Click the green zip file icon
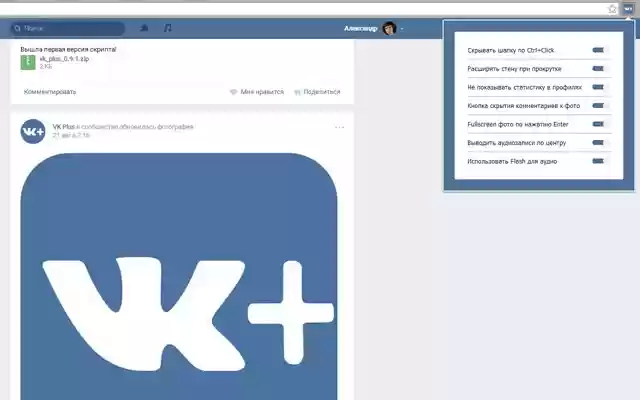The width and height of the screenshot is (640, 400). [x=28, y=62]
